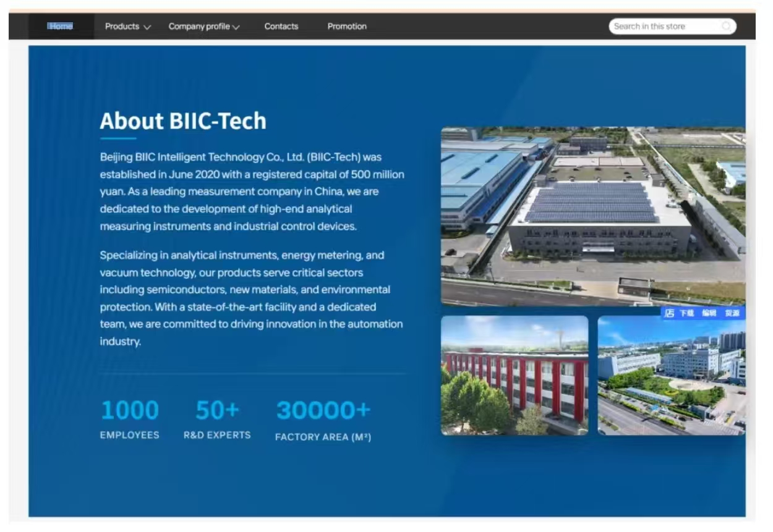773x532 pixels.
Task: Click the About BIIC-Tech heading
Action: point(183,120)
